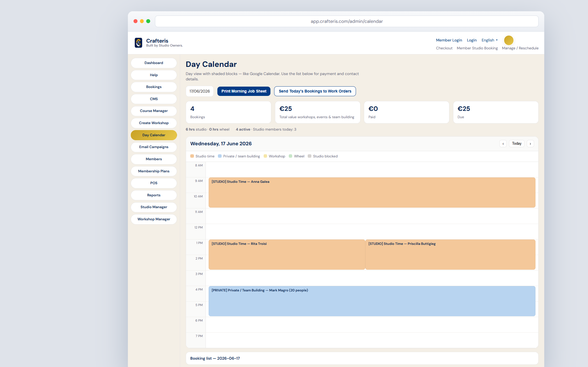Image resolution: width=588 pixels, height=367 pixels.
Task: Open Course Manager in the sidebar
Action: pyautogui.click(x=154, y=111)
